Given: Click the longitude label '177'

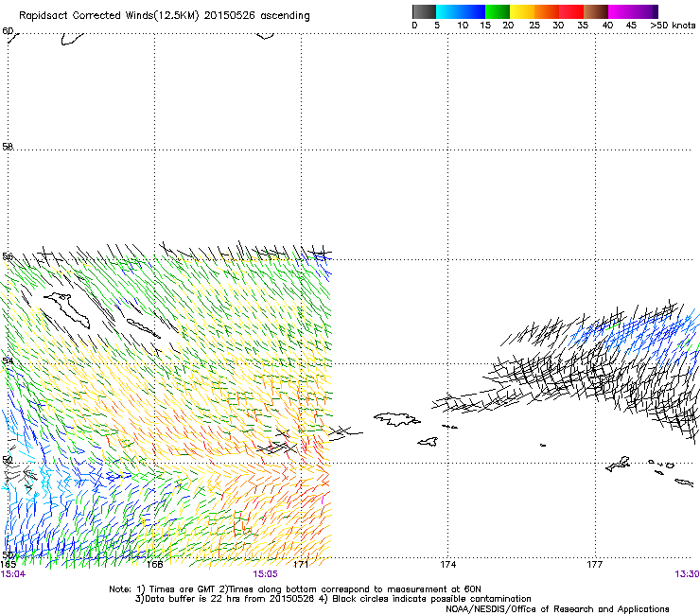Looking at the screenshot, I should pos(595,565).
